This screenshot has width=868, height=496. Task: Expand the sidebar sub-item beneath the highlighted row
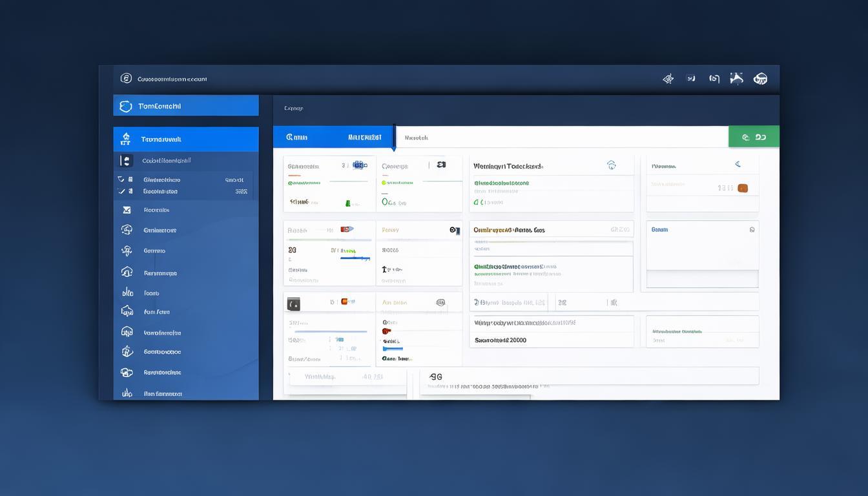coord(127,160)
